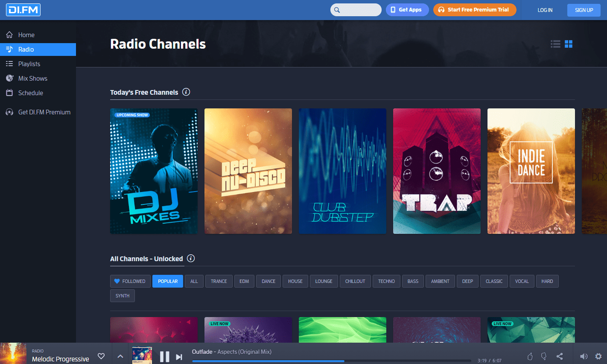Viewport: 607px width, 364px height.
Task: Filter channels by HOUSE
Action: pyautogui.click(x=295, y=281)
